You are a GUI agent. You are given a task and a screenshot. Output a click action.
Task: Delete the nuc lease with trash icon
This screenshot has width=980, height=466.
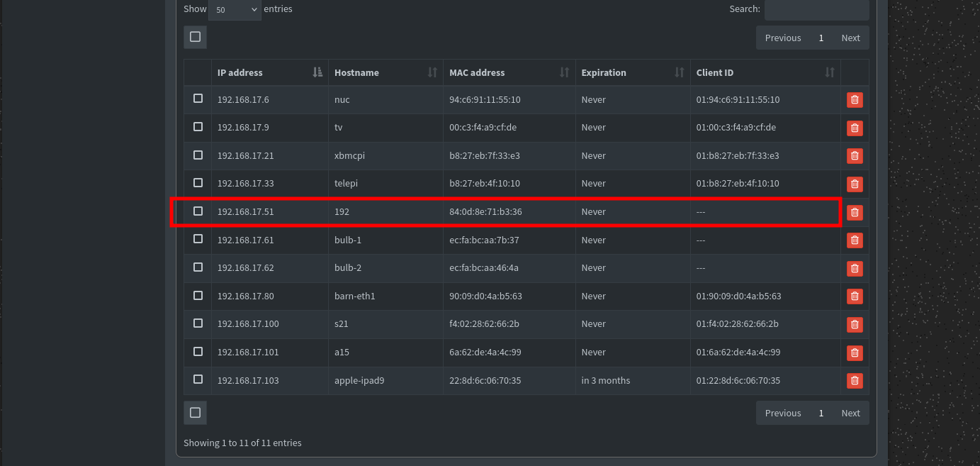(855, 100)
